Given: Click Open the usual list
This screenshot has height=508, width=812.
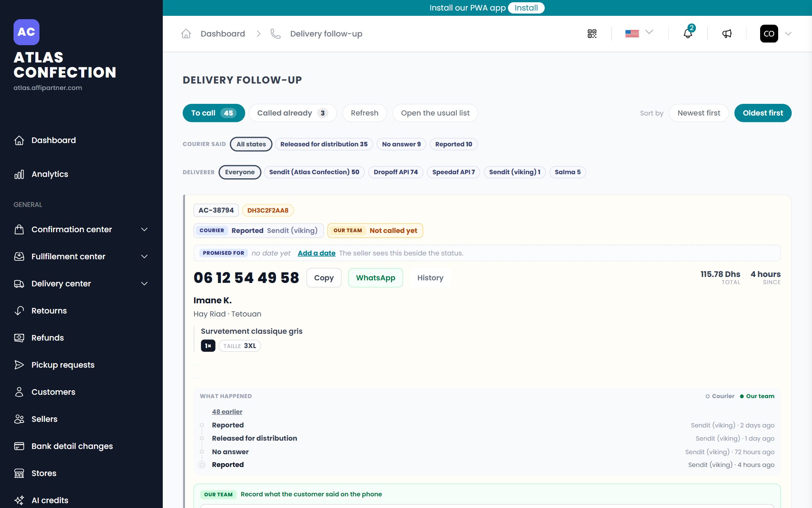Looking at the screenshot, I should pyautogui.click(x=435, y=113).
